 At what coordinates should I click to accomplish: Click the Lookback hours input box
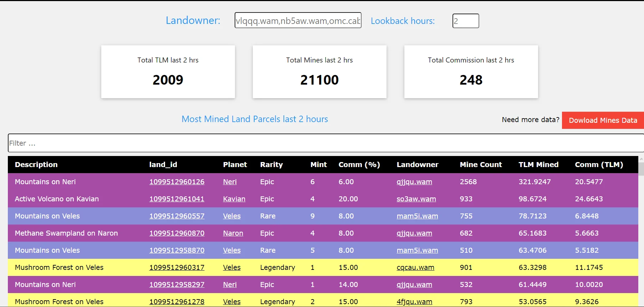coord(466,21)
